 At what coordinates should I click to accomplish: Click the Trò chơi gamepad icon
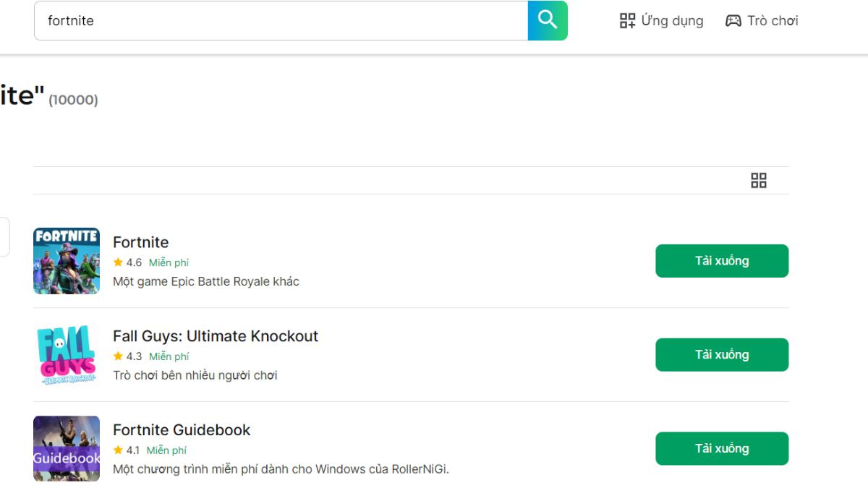click(733, 20)
